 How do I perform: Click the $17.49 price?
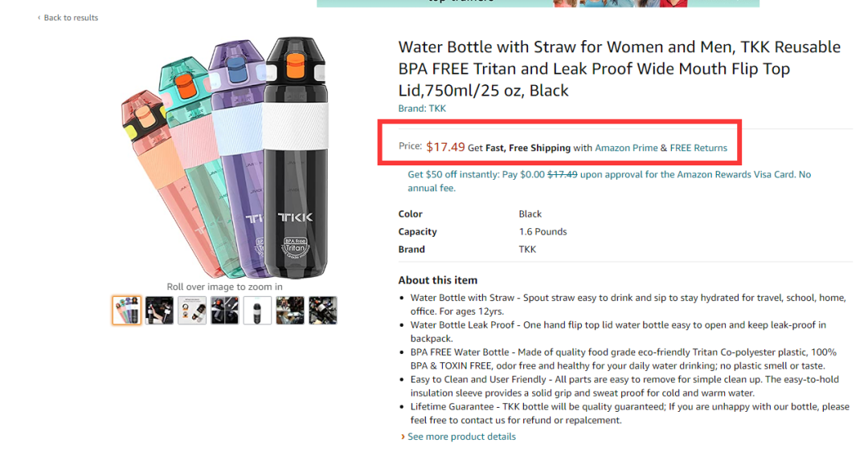445,147
